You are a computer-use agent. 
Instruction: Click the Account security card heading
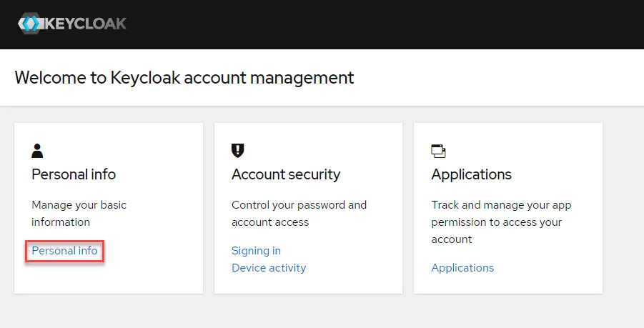click(286, 174)
